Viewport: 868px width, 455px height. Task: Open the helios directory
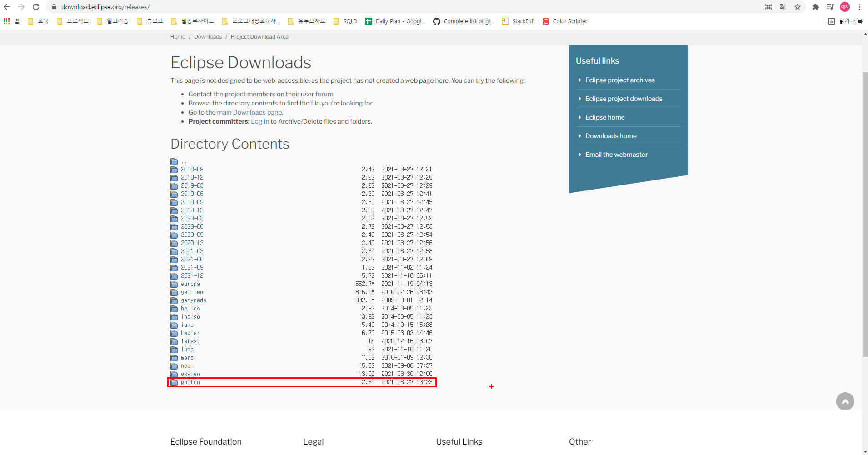tap(190, 309)
